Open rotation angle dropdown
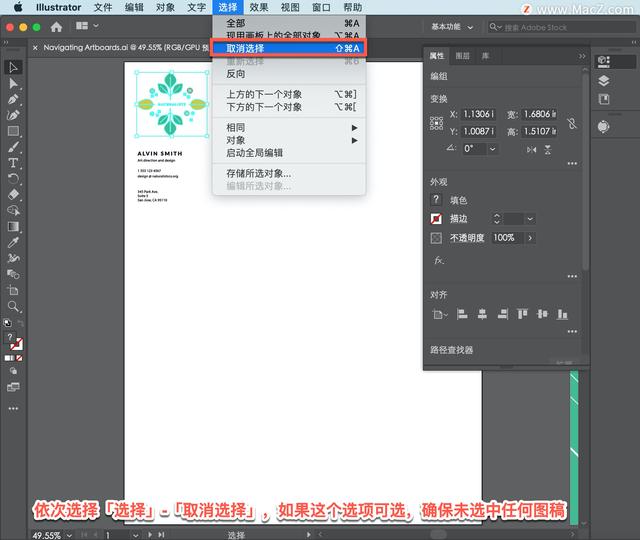The height and width of the screenshot is (540, 640). tap(492, 149)
